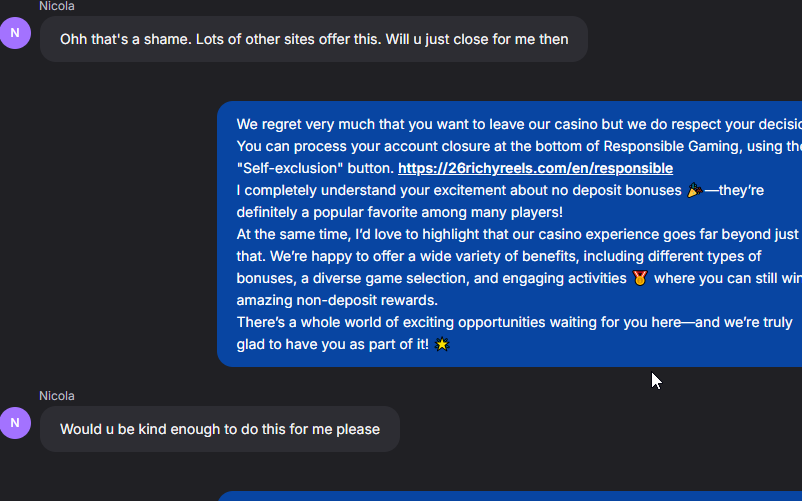This screenshot has width=802, height=501.
Task: Click the partially visible blue bubble at the bottom
Action: coord(510,496)
